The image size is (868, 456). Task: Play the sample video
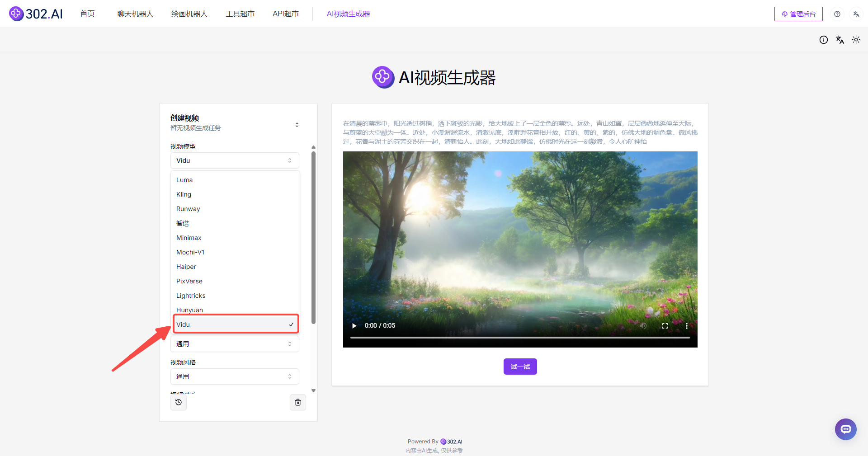(x=354, y=325)
